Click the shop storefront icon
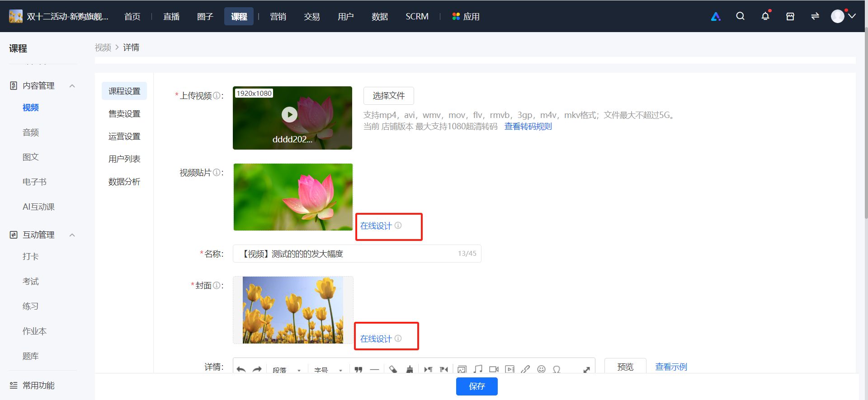 (x=790, y=16)
